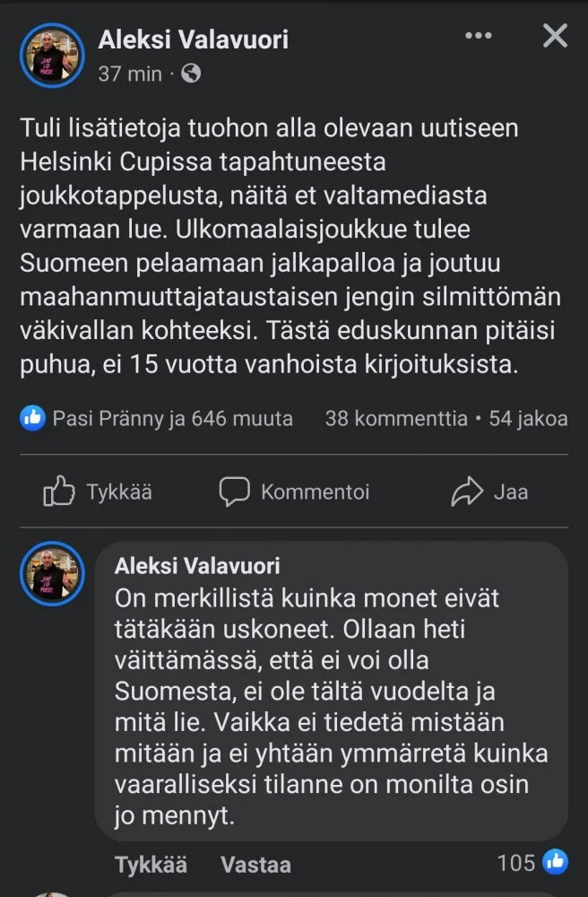Screen dimensions: 588x897
Task: Tap the blue like reaction icon beside Pasi Pränny
Action: coord(33,418)
